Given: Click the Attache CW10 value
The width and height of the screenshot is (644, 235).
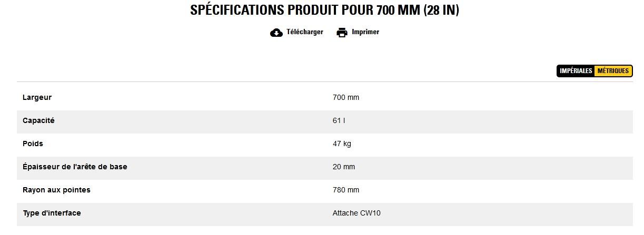Looking at the screenshot, I should (x=356, y=213).
